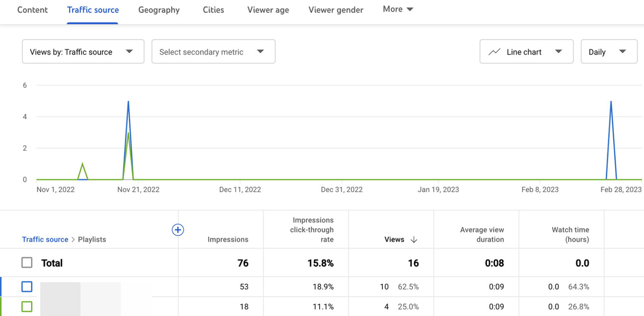Check the Total row checkbox
Screen dimensions: 644x316
[27, 262]
